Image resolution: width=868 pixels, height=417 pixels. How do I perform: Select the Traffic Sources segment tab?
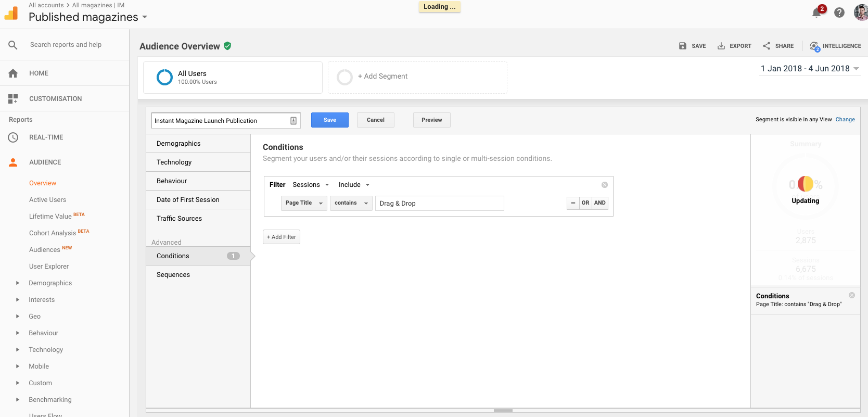pyautogui.click(x=179, y=219)
